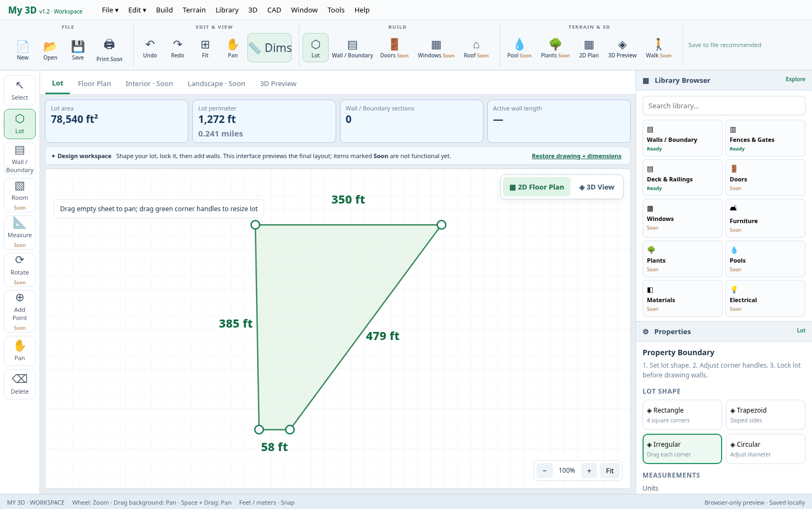Click the canvas Fit zoom button
812x509 pixels.
click(610, 471)
